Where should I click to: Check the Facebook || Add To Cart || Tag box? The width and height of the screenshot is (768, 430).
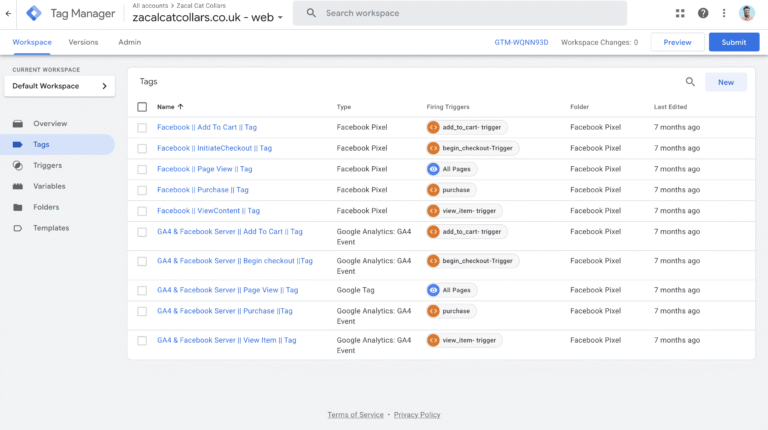[142, 127]
